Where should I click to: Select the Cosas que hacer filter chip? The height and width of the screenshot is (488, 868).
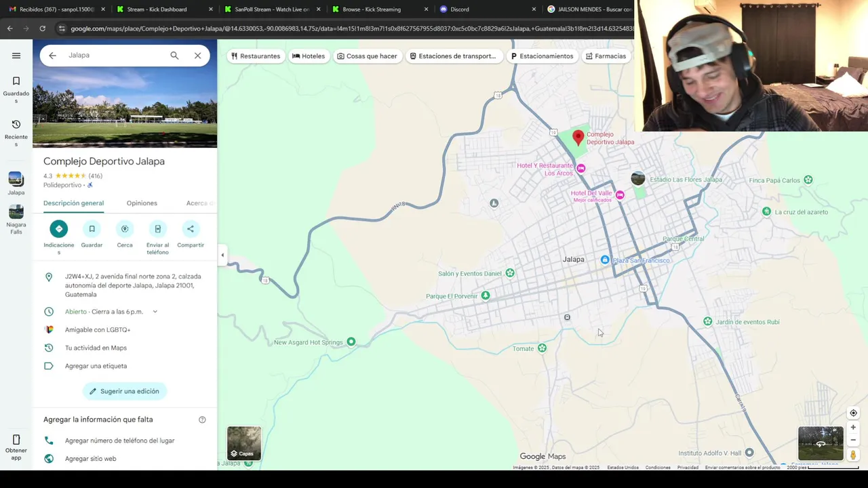[x=367, y=56]
